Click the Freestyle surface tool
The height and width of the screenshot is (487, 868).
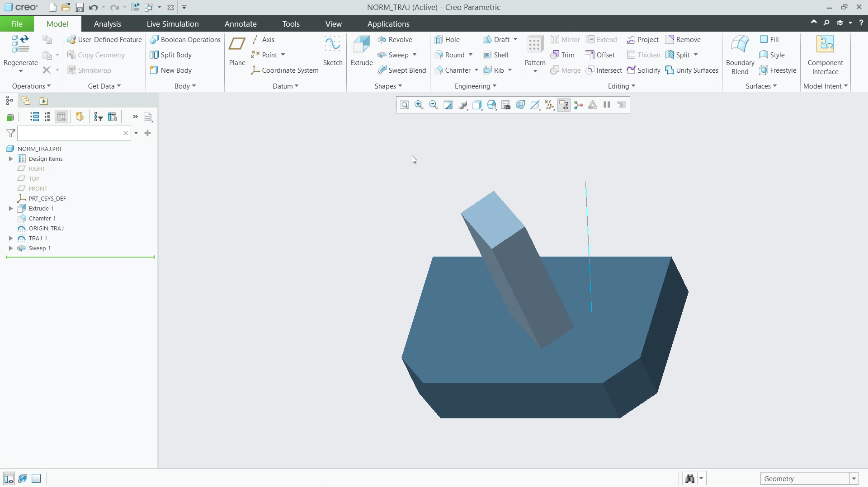point(778,70)
